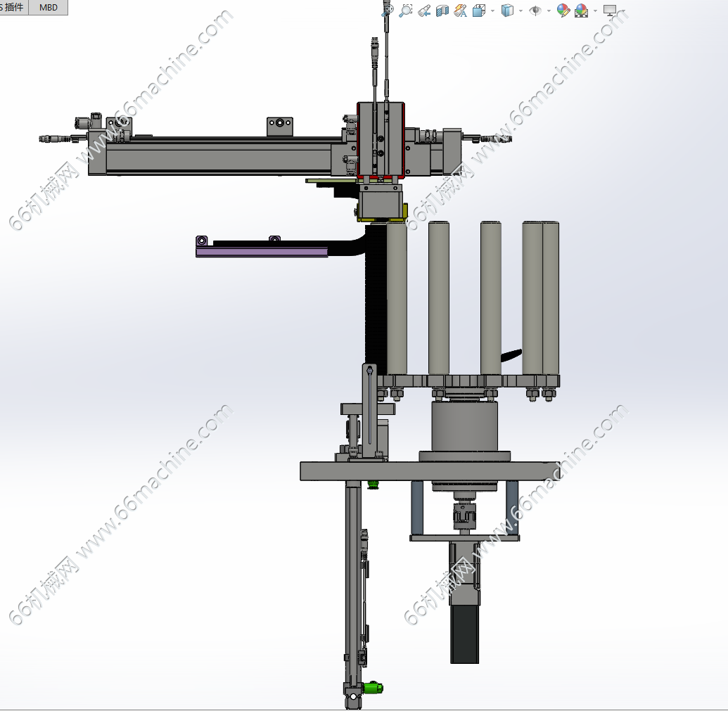Switch to the 插件 tab
728x711 pixels.
13,8
